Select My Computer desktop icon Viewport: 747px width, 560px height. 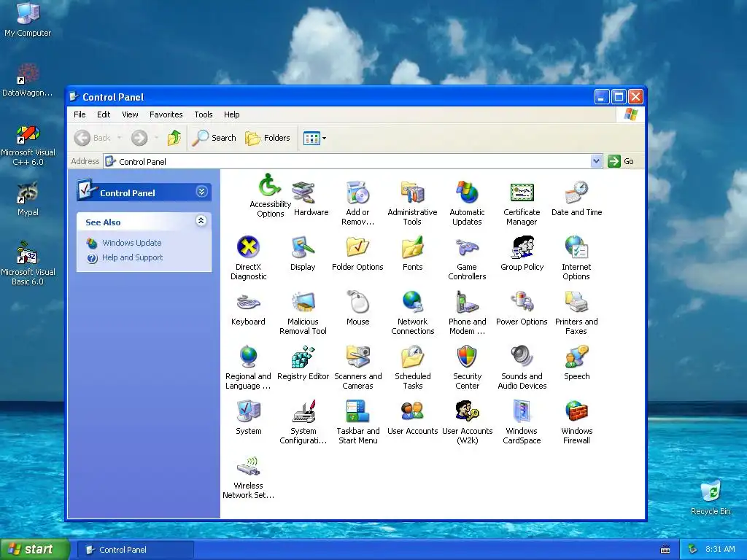28,20
